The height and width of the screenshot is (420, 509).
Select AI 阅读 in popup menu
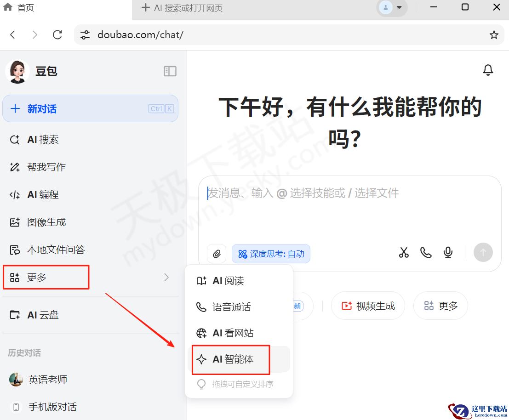pos(239,281)
